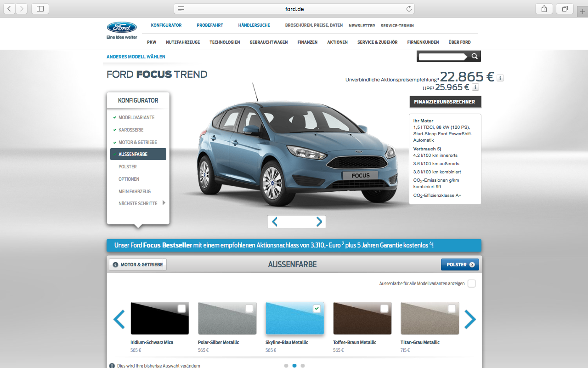Continue with the blue Polster button
The image size is (588, 368).
460,264
